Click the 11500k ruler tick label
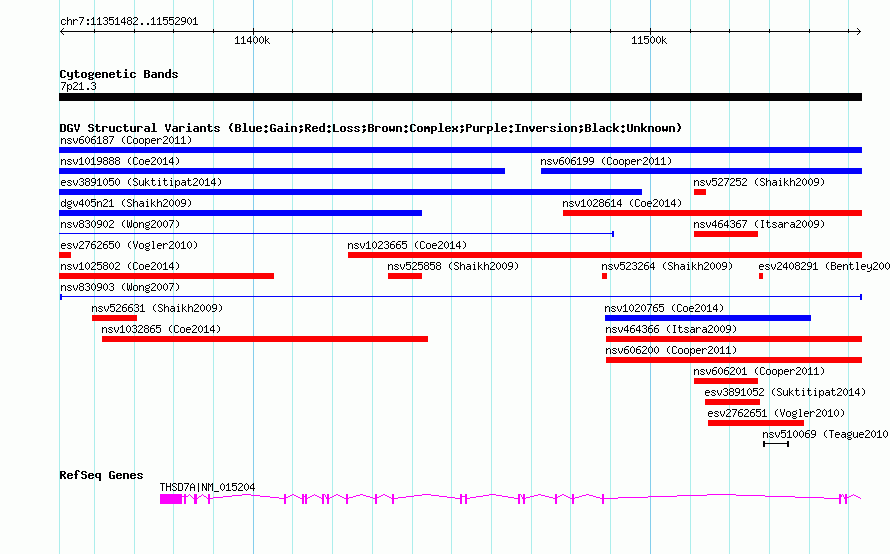The image size is (890, 554). click(x=649, y=40)
